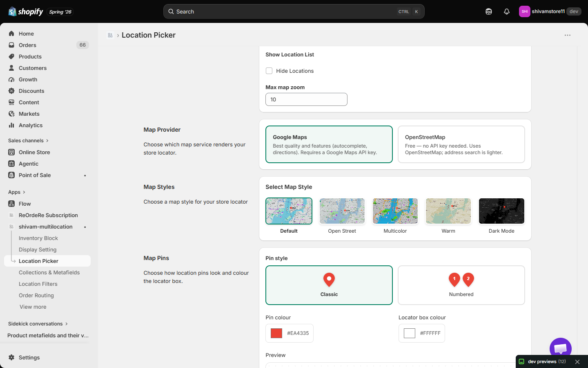Screen dimensions: 588x368
Task: Open the Display Setting page
Action: [x=38, y=249]
